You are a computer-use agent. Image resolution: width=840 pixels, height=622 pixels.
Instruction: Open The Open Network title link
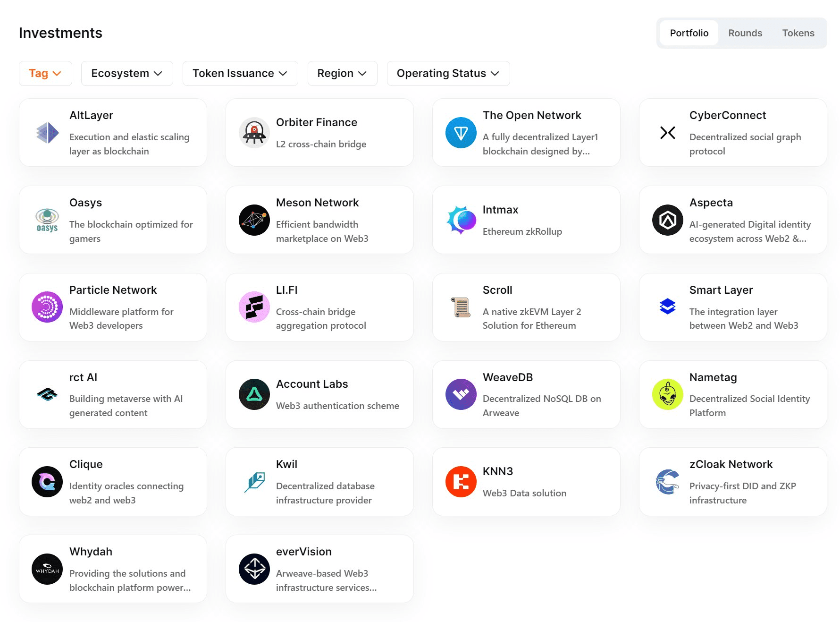pos(532,115)
